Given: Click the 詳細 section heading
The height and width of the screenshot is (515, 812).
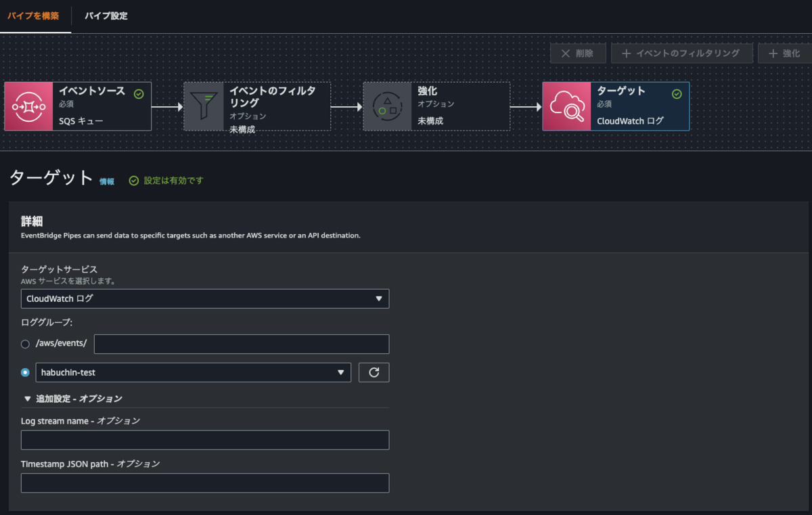Looking at the screenshot, I should 32,222.
